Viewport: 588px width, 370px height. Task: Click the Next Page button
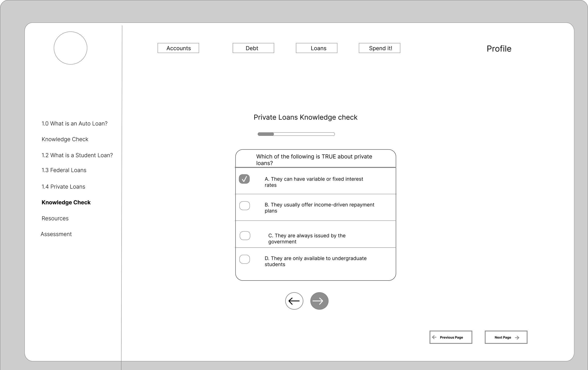[x=506, y=337]
